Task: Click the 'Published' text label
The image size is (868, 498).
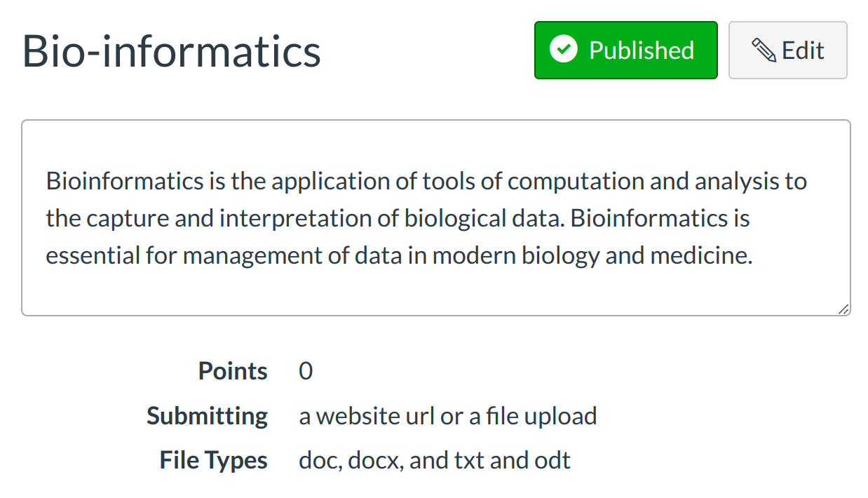Action: 641,51
